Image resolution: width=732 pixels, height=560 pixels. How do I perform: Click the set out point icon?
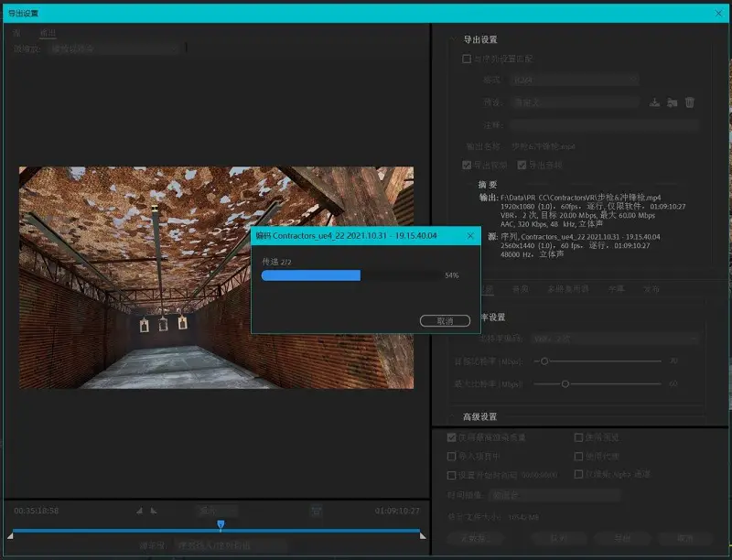click(x=154, y=511)
